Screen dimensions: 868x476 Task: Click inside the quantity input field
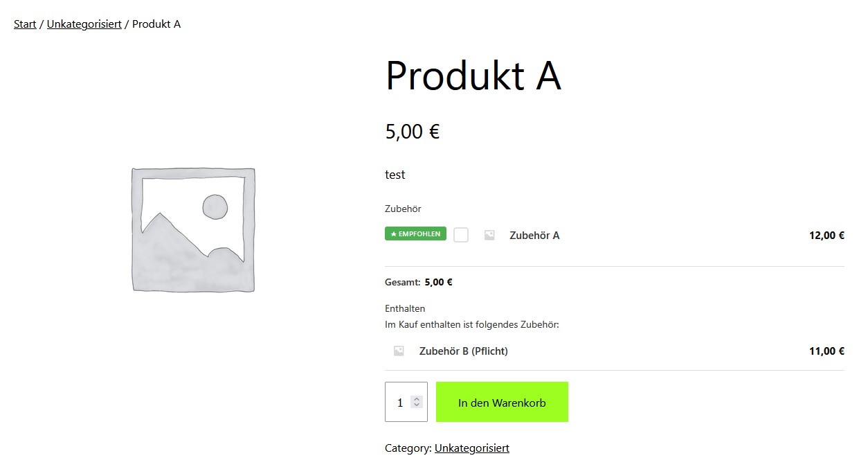point(401,402)
